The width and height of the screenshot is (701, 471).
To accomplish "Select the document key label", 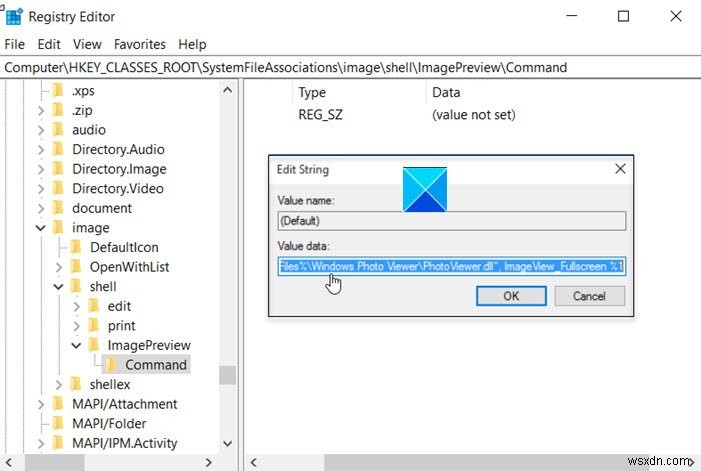I will [x=102, y=208].
